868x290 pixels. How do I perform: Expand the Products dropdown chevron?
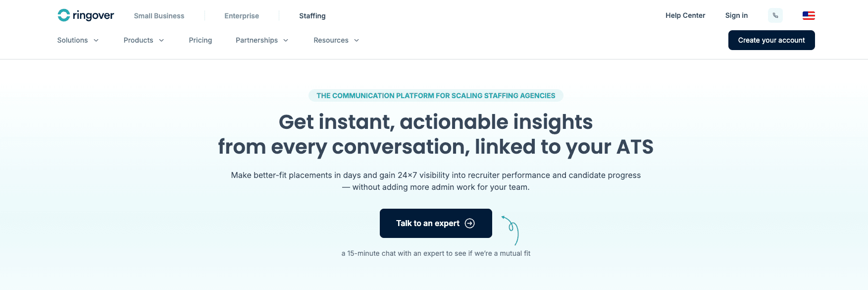[161, 41]
